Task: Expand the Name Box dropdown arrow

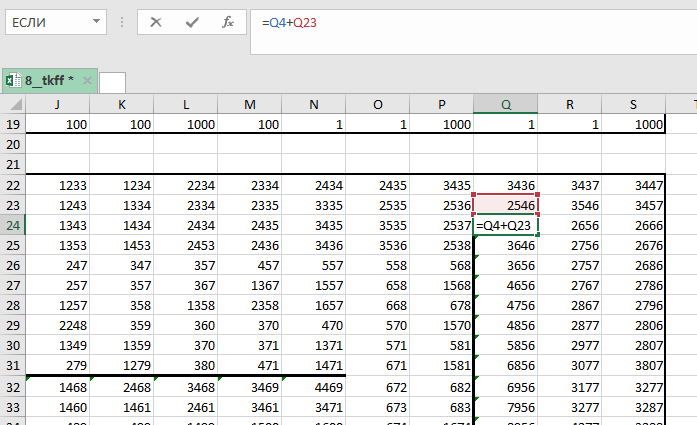Action: click(x=96, y=22)
